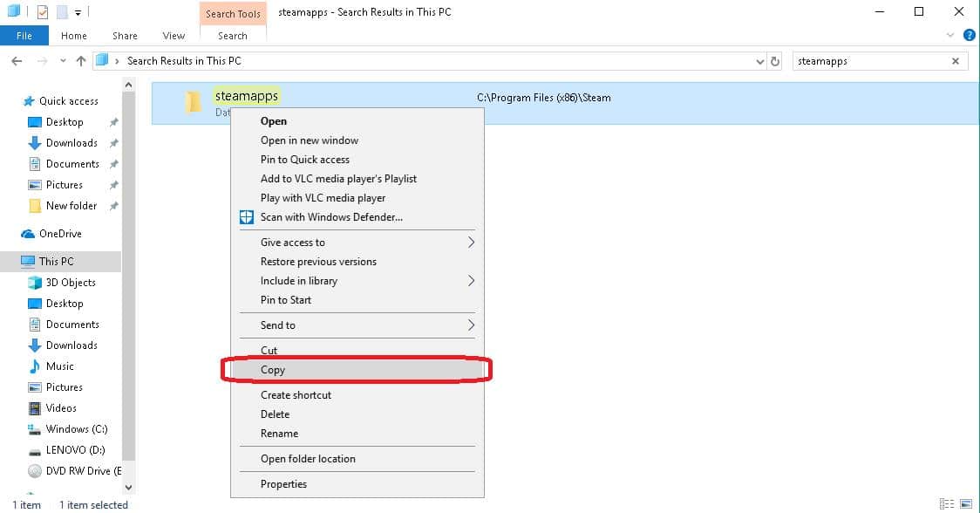
Task: Choose Rename from context menu
Action: 357,434
